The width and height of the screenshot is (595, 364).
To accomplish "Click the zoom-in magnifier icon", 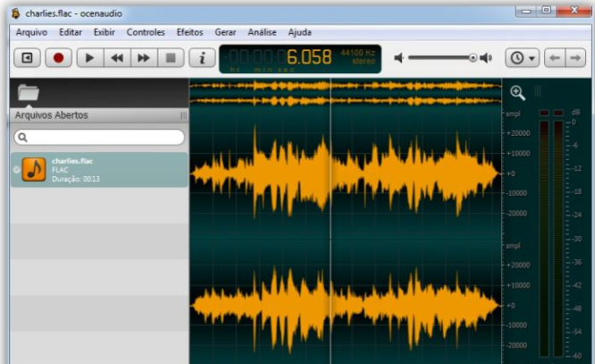I will tap(517, 93).
